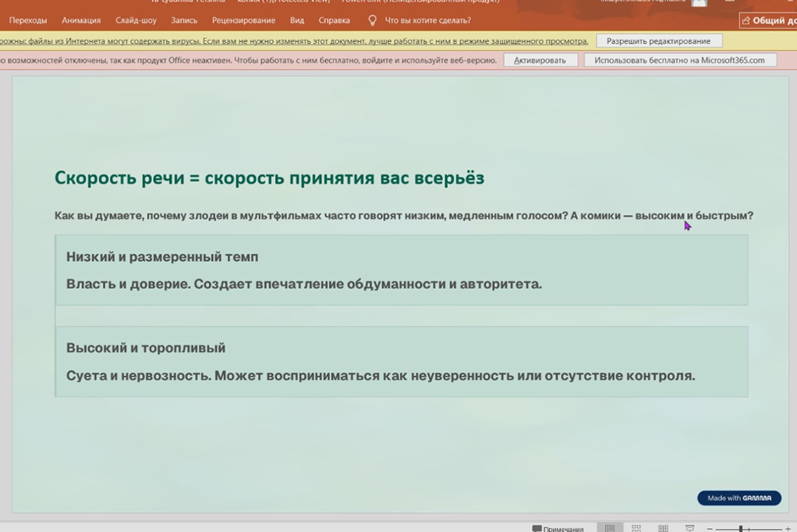Switch to Normal view in status bar
The image size is (797, 532).
[x=610, y=528]
